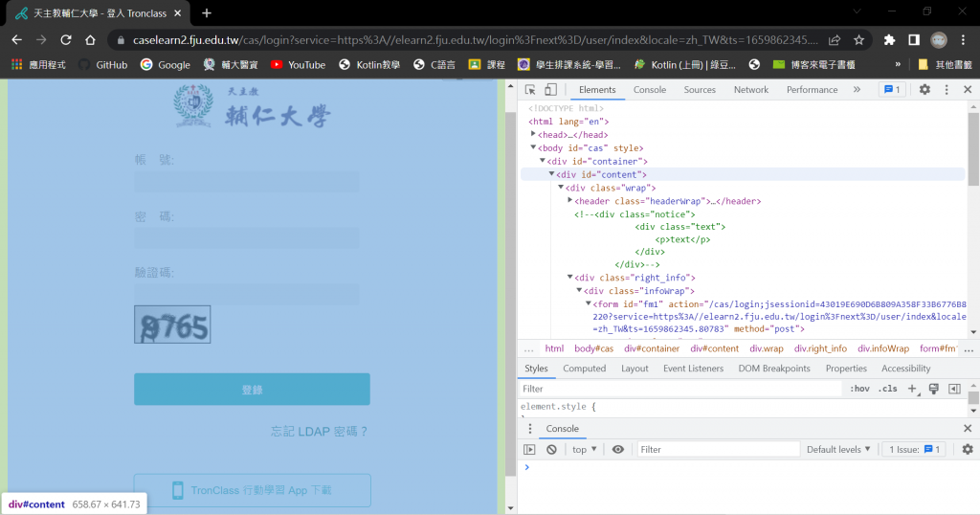Collapse the form id="fm1" node
980x515 pixels.
(589, 303)
